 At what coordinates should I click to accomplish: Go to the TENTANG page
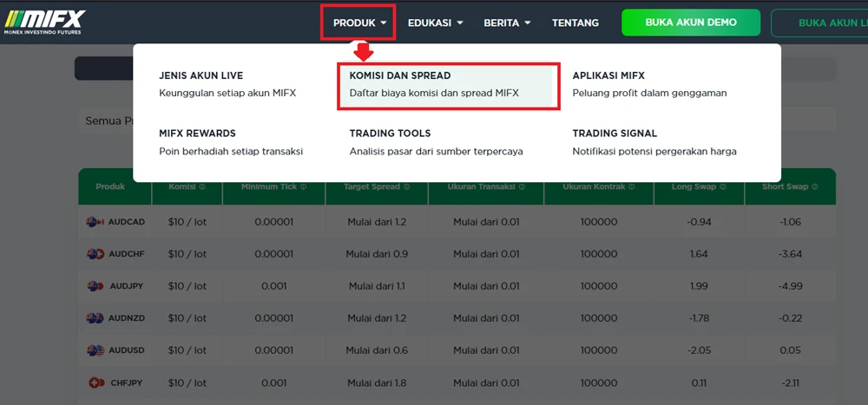575,23
